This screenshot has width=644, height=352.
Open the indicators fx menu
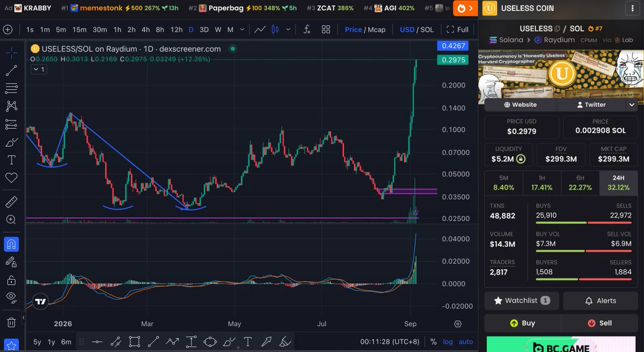[x=307, y=30]
